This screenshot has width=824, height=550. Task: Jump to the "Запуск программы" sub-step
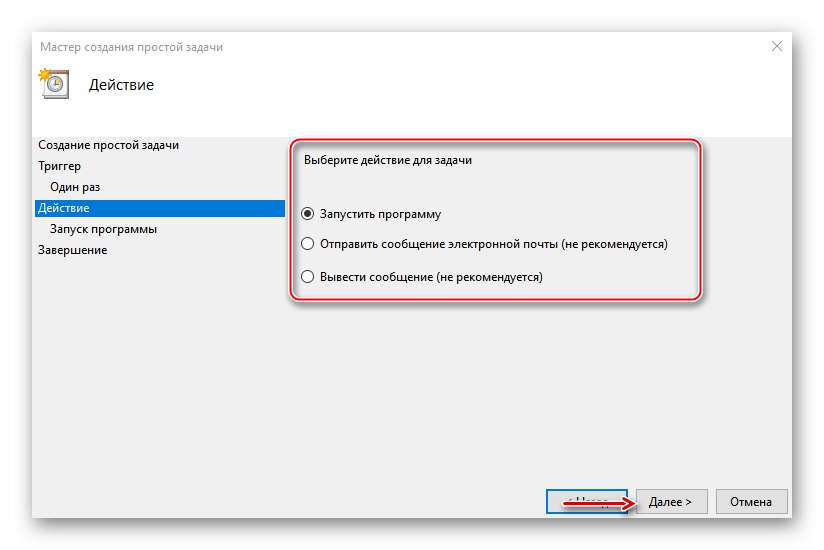click(103, 229)
